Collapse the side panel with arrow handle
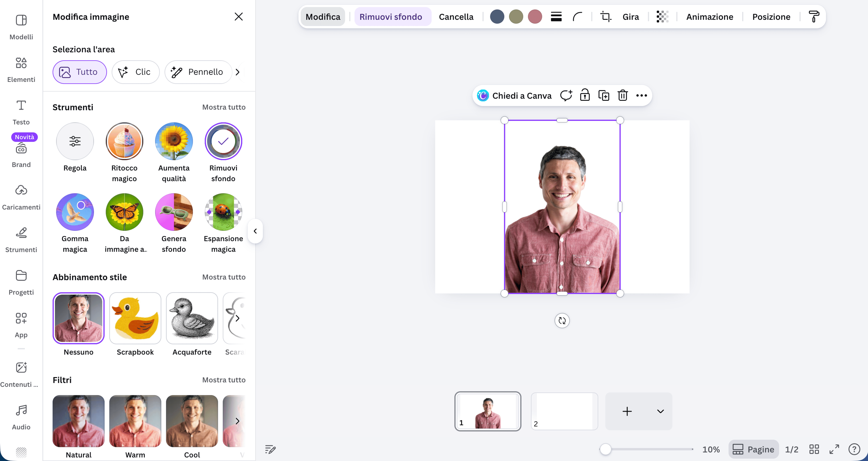The width and height of the screenshot is (868, 461). point(255,231)
